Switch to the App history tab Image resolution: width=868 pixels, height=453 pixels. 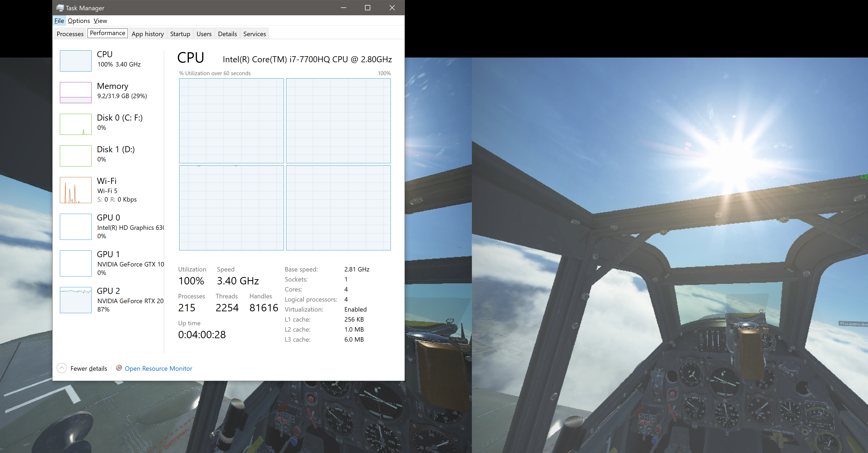(148, 34)
